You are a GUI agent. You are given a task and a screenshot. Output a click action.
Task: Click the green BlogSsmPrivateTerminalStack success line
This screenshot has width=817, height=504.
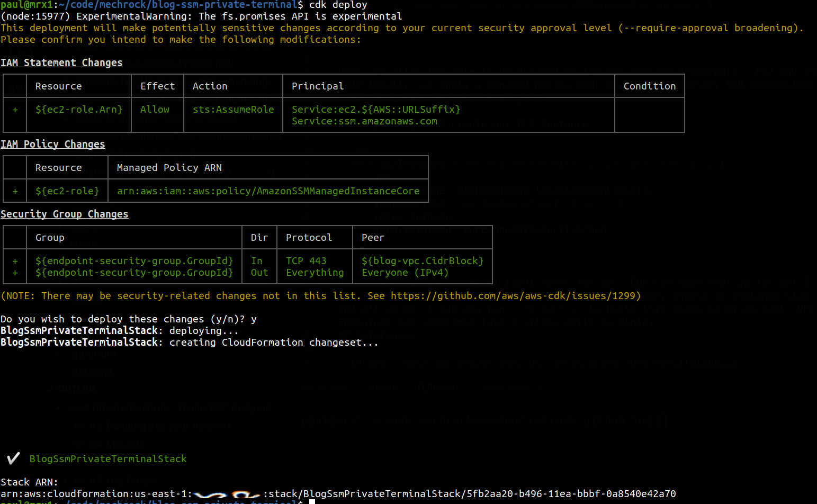(x=108, y=458)
